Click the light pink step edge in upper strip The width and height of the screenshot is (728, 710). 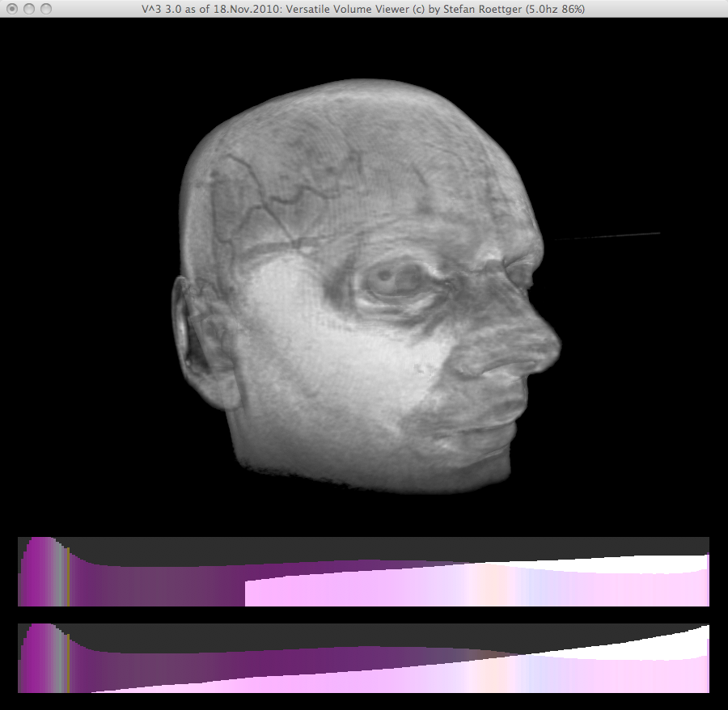click(246, 592)
